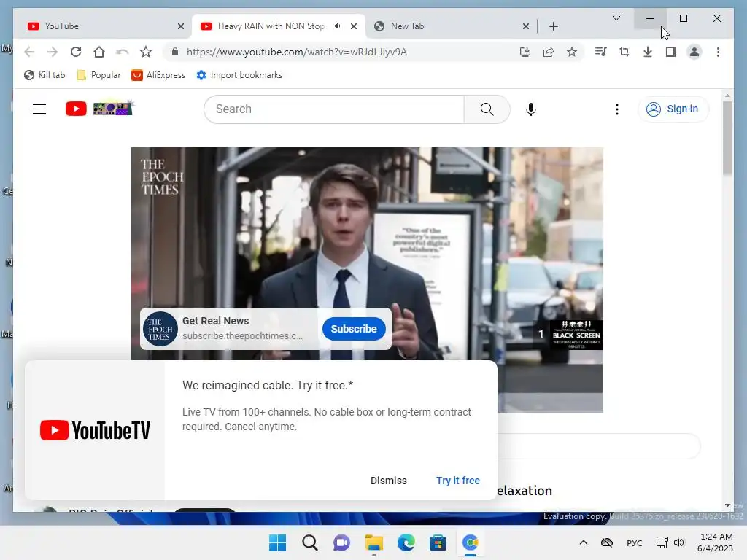This screenshot has height=560, width=747.
Task: Click the BLACK SCREEN video thumbnail
Action: coord(576,335)
